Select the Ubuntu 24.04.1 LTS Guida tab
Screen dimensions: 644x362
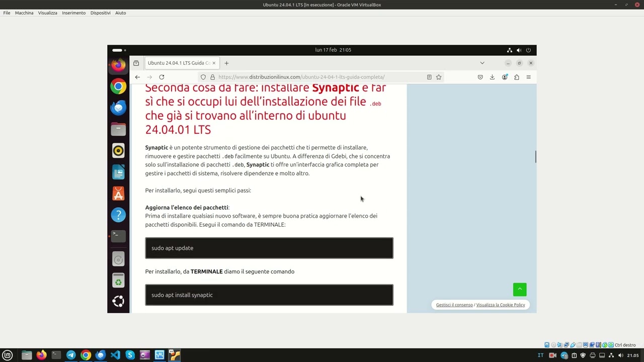[181, 63]
